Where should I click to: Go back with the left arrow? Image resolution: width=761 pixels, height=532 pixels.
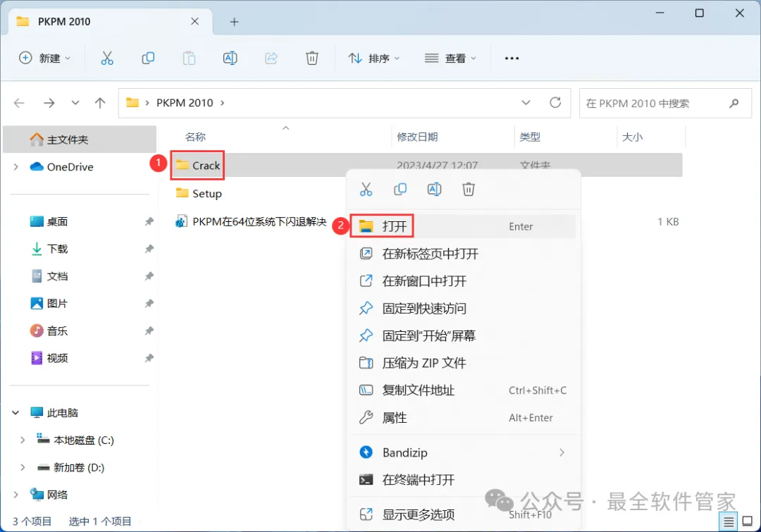click(x=20, y=103)
